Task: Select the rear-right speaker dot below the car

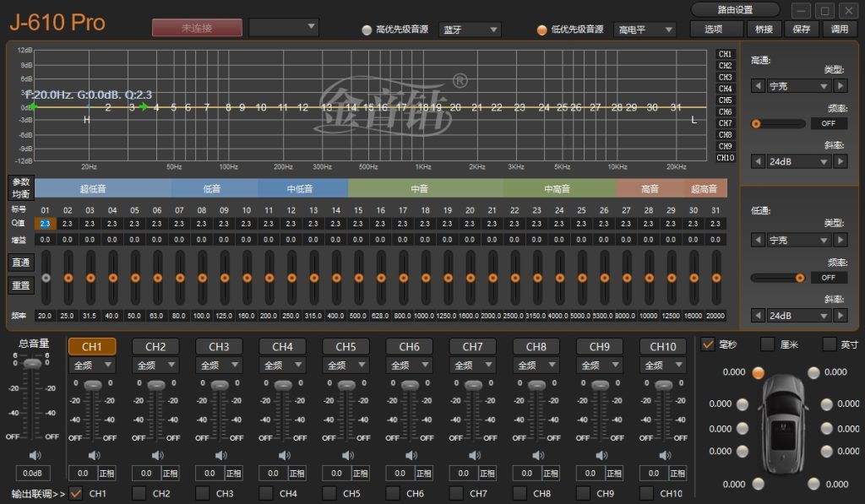Action: tap(813, 484)
